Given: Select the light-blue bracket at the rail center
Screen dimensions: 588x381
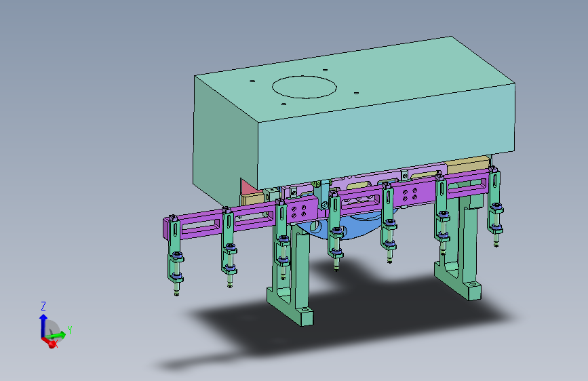Looking at the screenshot, I should [323, 194].
